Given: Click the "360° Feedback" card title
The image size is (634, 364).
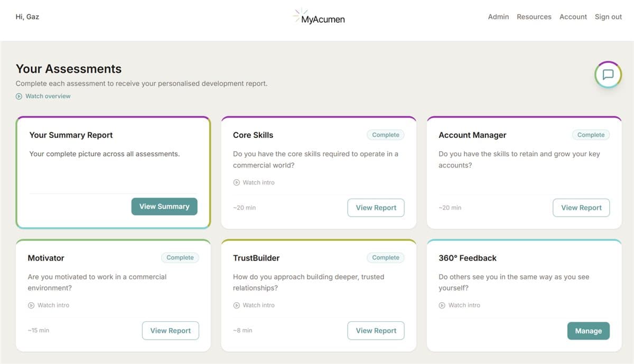Looking at the screenshot, I should (468, 258).
